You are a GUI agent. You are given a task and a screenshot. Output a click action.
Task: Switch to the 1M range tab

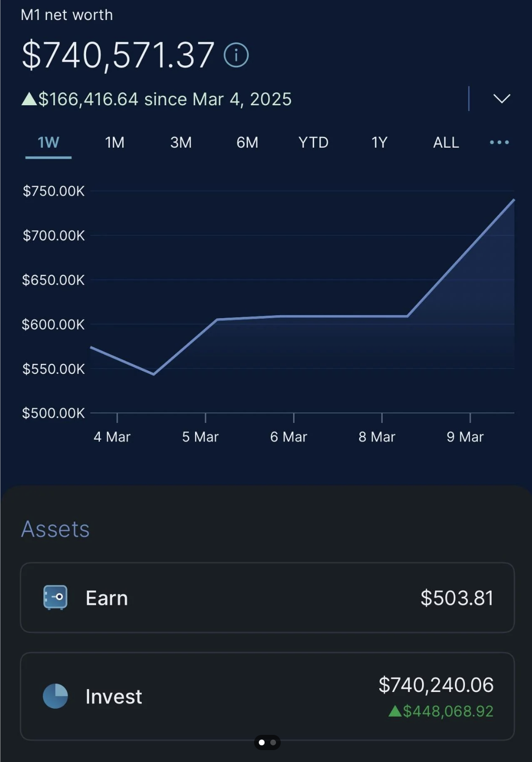pyautogui.click(x=115, y=142)
